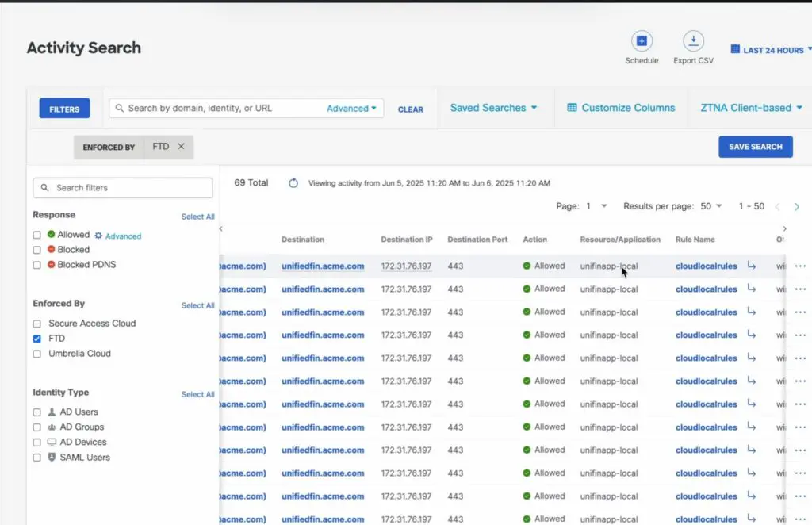This screenshot has width=812, height=525.
Task: Refresh the activity results list
Action: pos(293,182)
